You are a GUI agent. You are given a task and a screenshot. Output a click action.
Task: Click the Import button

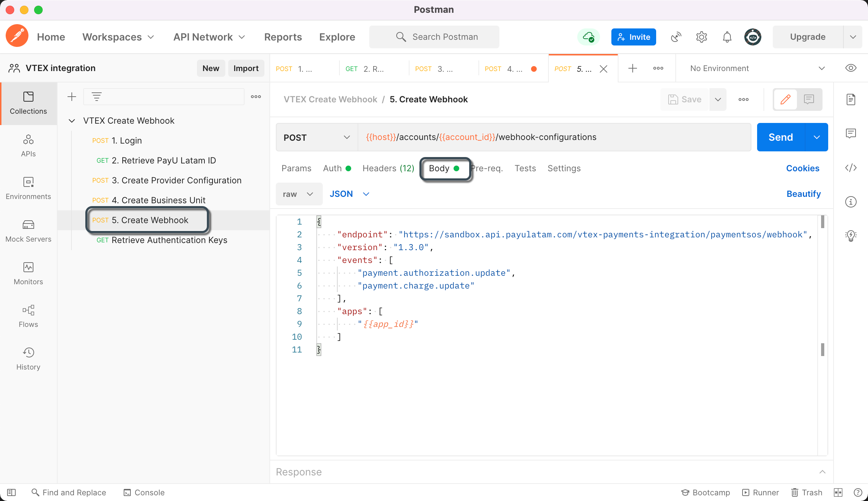pos(246,68)
